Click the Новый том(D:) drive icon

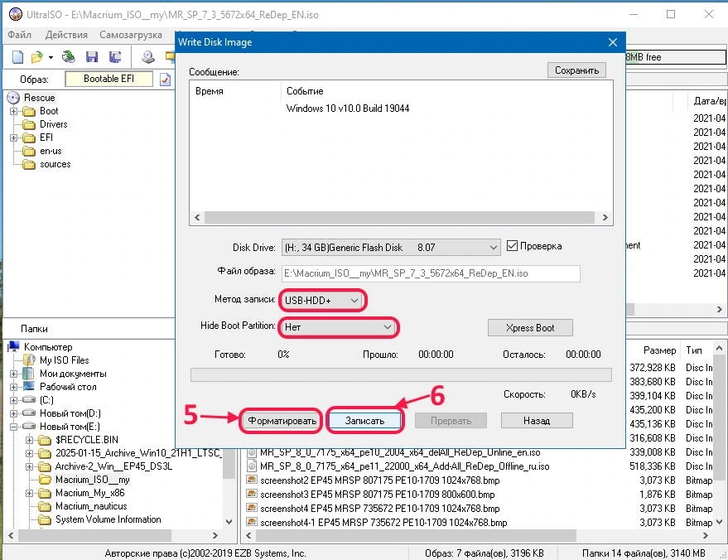[x=29, y=413]
